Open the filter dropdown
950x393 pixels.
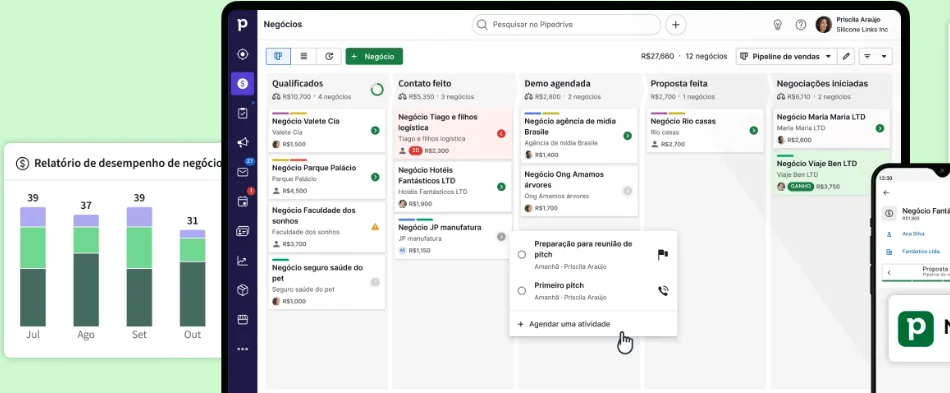click(875, 56)
